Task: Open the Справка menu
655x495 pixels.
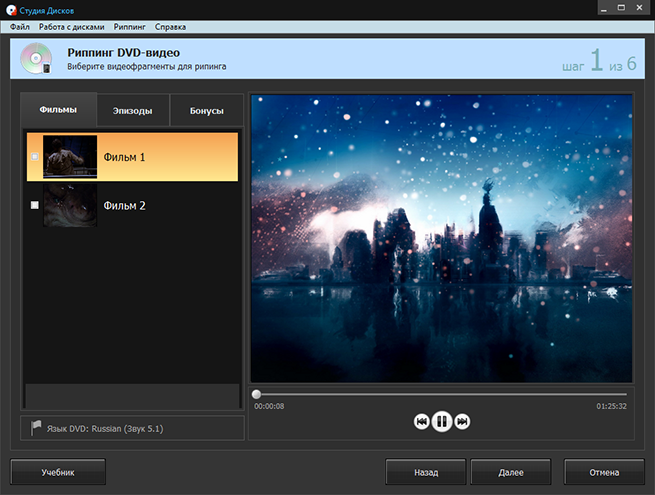Action: pyautogui.click(x=170, y=26)
